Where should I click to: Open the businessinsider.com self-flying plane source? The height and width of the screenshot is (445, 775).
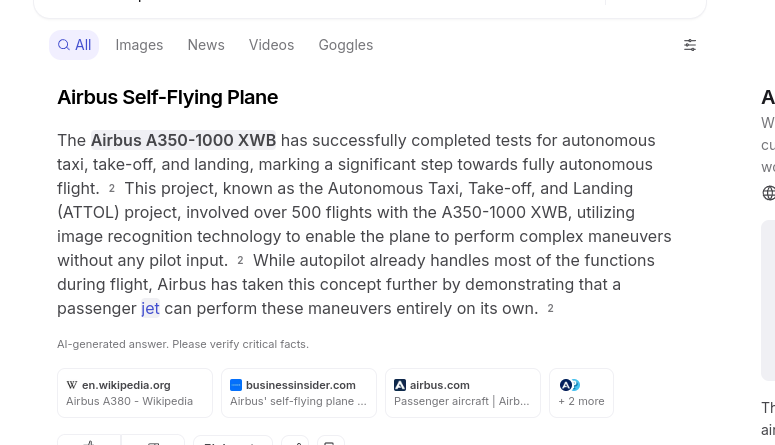(299, 393)
